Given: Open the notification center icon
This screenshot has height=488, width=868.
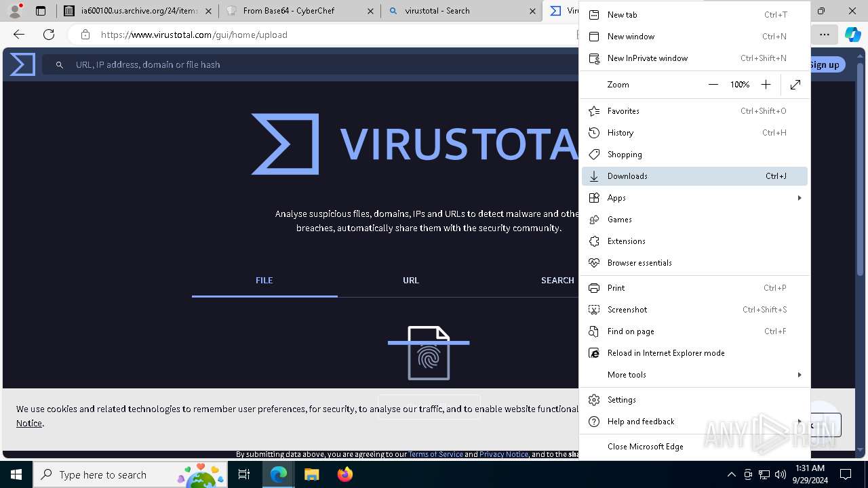Looking at the screenshot, I should coord(846,474).
